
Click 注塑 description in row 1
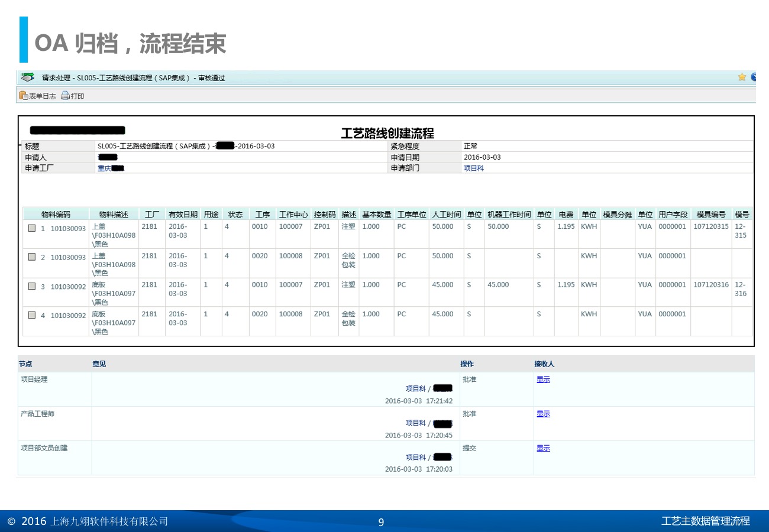348,227
